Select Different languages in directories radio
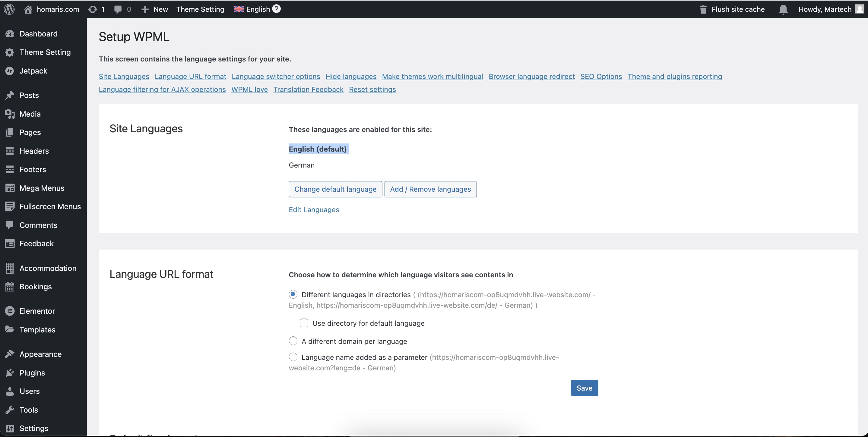The width and height of the screenshot is (868, 437). click(x=293, y=294)
